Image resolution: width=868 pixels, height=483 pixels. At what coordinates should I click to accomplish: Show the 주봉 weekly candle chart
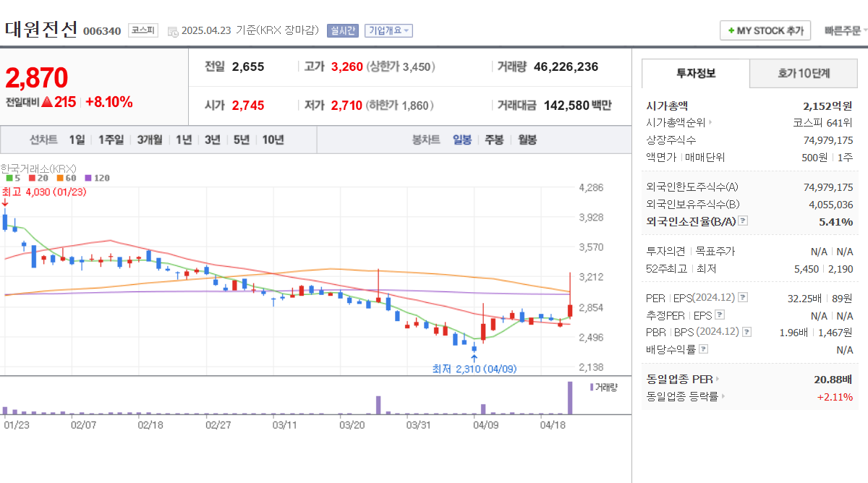click(494, 140)
